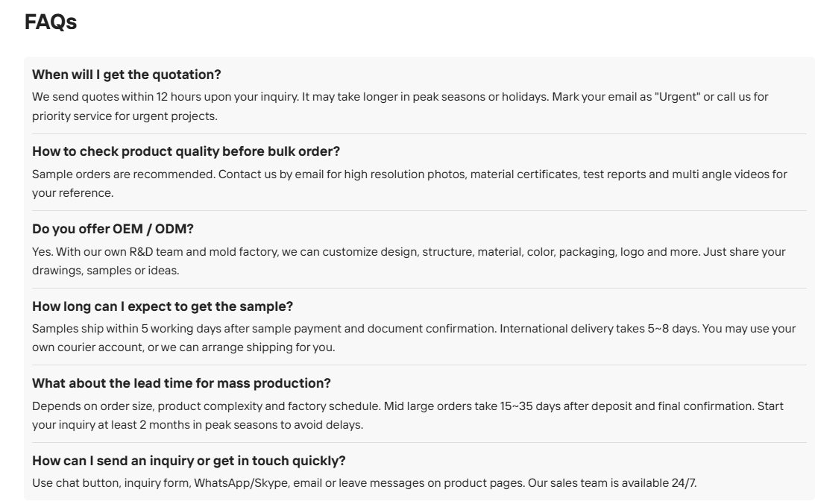This screenshot has width=815, height=504.
Task: Click the 'drawings, samples or ideas.' text line
Action: pos(106,270)
